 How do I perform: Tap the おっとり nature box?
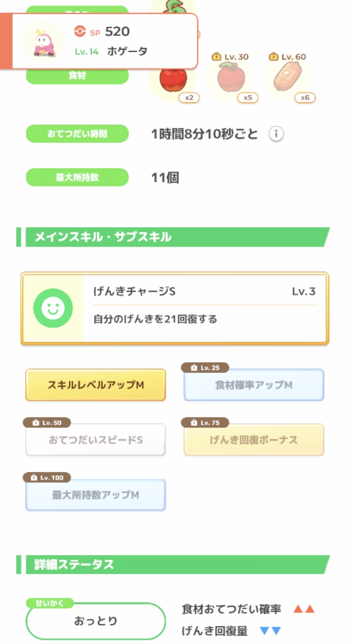[x=96, y=621]
